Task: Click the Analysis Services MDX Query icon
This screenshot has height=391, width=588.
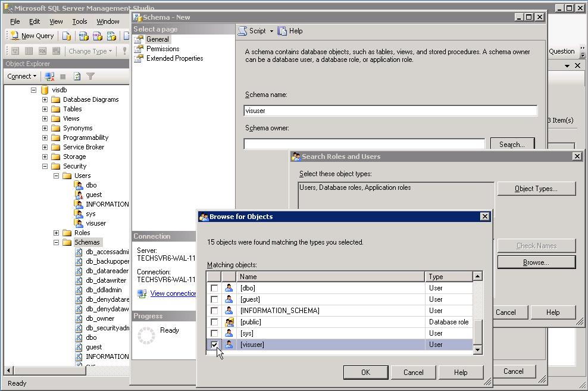Action: (x=84, y=36)
